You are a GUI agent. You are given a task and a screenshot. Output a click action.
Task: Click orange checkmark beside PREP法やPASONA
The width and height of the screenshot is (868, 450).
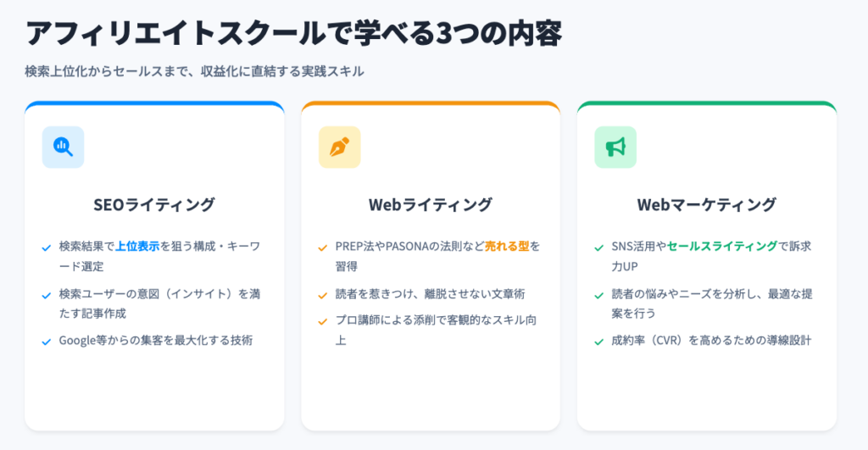[322, 248]
